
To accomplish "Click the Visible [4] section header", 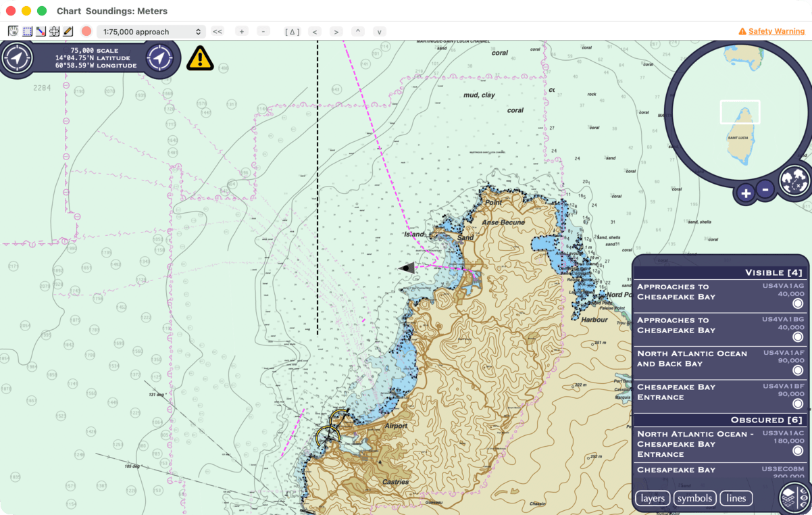I will (x=720, y=273).
